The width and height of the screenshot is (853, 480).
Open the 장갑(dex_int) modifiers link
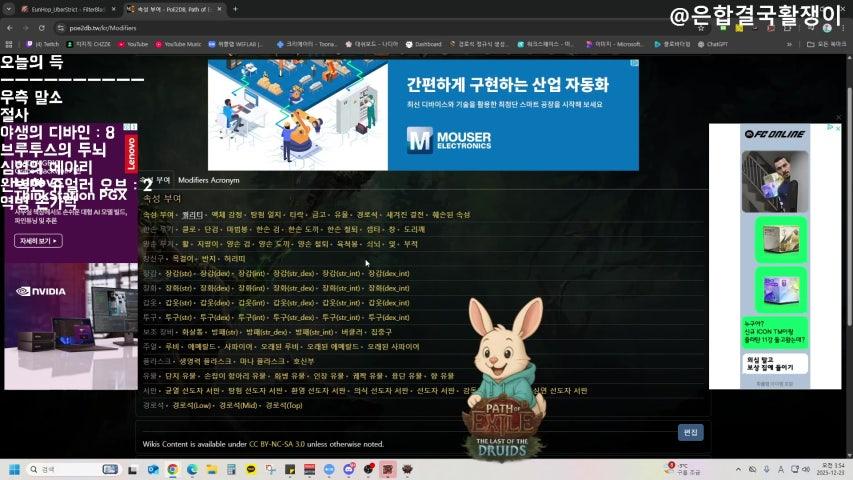click(388, 274)
